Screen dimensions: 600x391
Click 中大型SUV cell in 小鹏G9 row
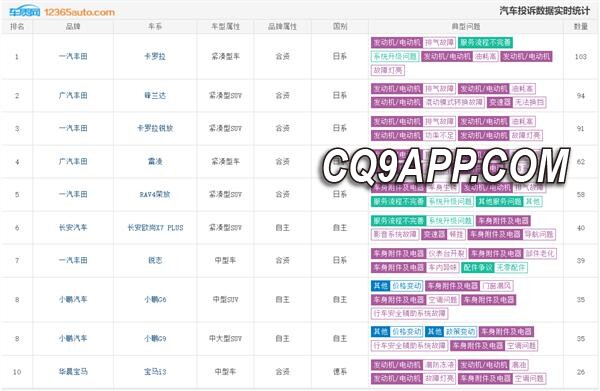225,339
